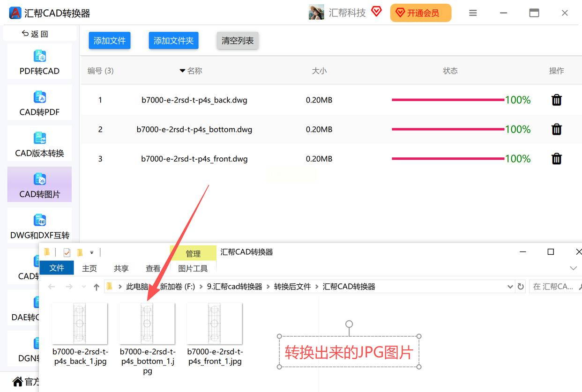The image size is (582, 392).
Task: Select the CAD转图片 sidebar item
Action: tap(39, 185)
